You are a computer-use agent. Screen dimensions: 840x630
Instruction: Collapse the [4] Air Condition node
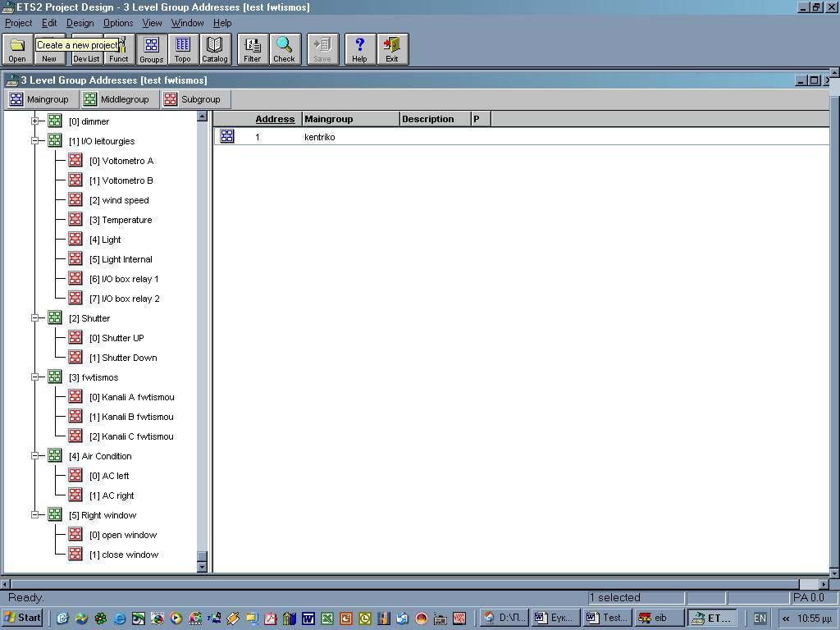coord(34,456)
